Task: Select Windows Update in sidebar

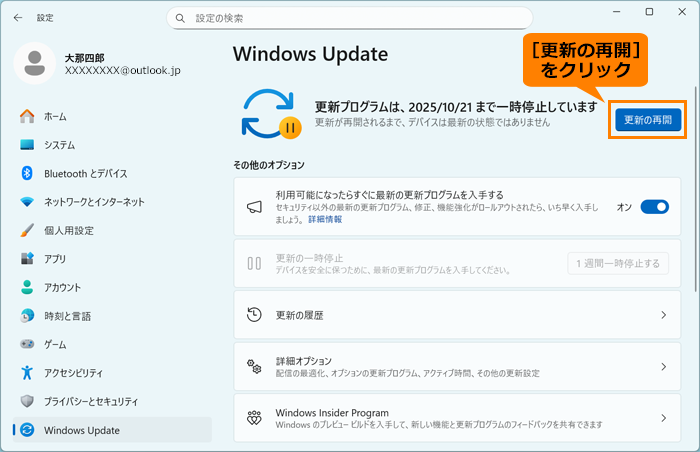Action: pyautogui.click(x=112, y=430)
